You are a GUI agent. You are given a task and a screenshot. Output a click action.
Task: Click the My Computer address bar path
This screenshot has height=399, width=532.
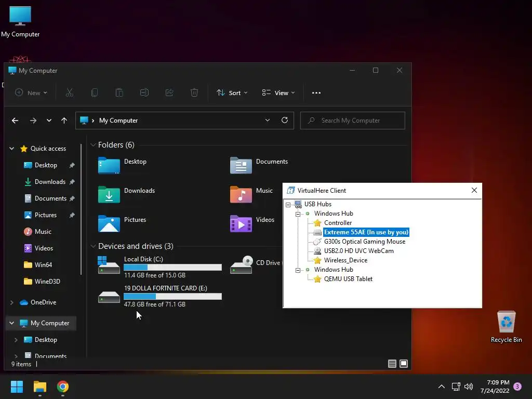[x=118, y=121]
